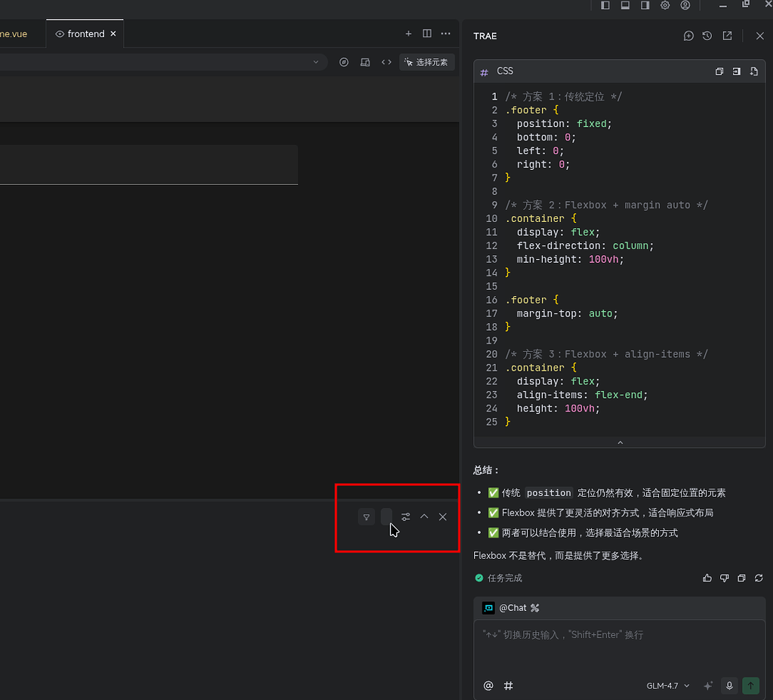Open settings via the gear icon
773x700 pixels.
[665, 5]
